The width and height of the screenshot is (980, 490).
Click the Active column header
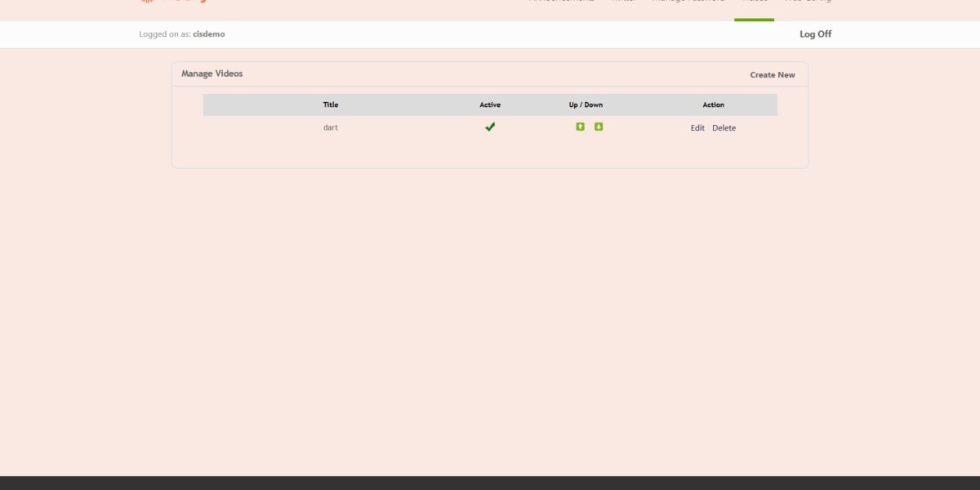[x=490, y=105]
